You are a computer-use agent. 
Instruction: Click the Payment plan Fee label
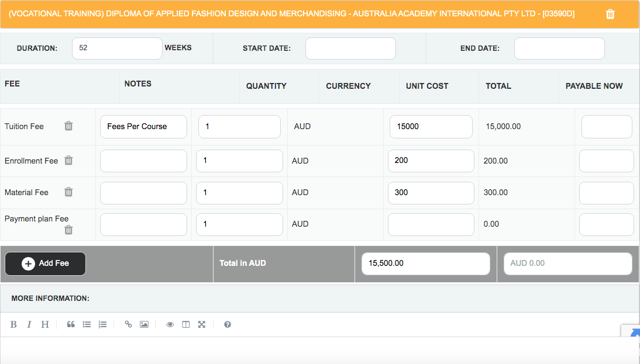[x=37, y=219]
